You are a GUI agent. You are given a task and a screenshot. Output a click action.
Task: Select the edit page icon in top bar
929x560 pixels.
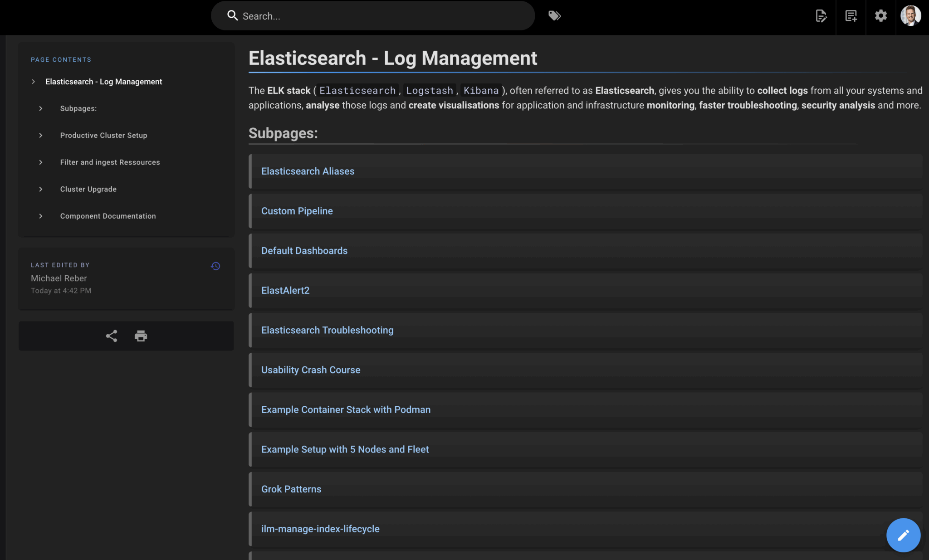[822, 17]
